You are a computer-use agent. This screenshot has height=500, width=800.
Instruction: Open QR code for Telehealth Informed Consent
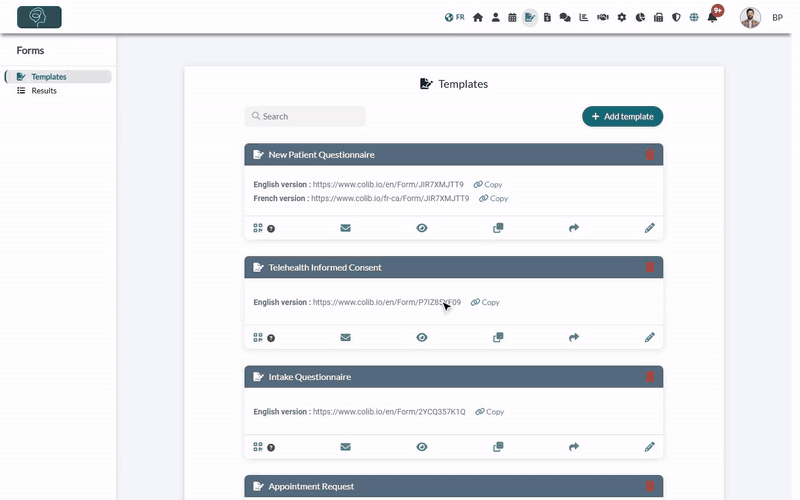pyautogui.click(x=258, y=337)
